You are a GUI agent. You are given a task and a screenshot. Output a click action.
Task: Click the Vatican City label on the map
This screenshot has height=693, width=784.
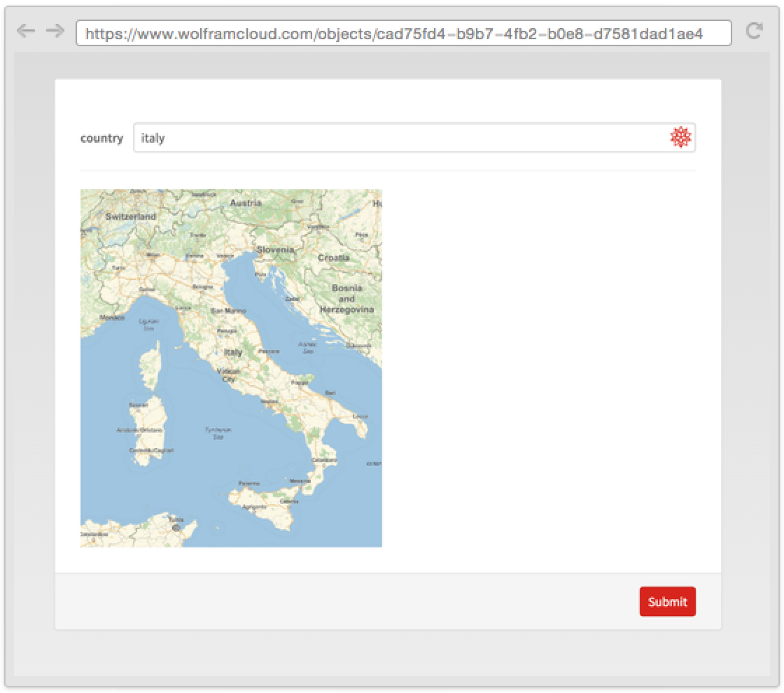point(229,375)
